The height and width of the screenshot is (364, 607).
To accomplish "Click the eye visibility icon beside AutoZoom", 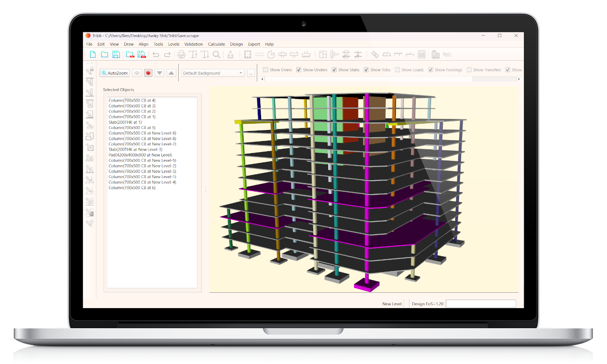I will point(137,72).
